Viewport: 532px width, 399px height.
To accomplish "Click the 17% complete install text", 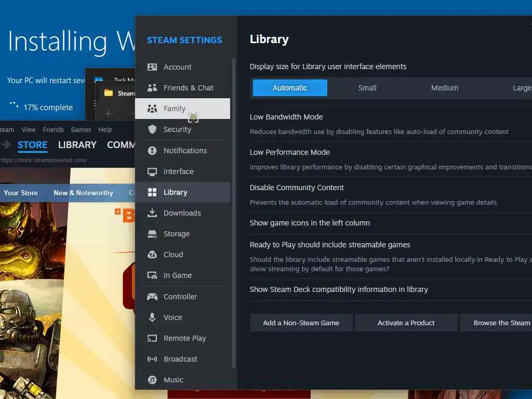I will pyautogui.click(x=48, y=108).
